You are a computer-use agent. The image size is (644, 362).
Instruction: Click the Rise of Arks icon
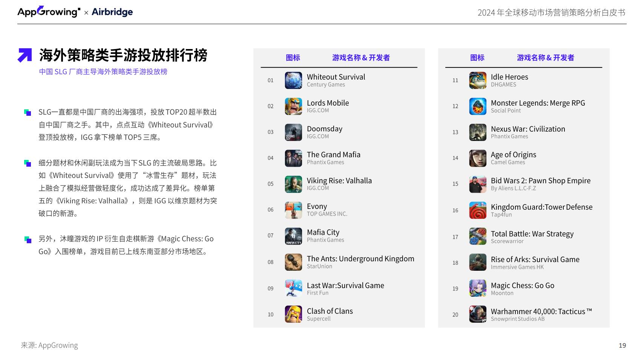(478, 262)
